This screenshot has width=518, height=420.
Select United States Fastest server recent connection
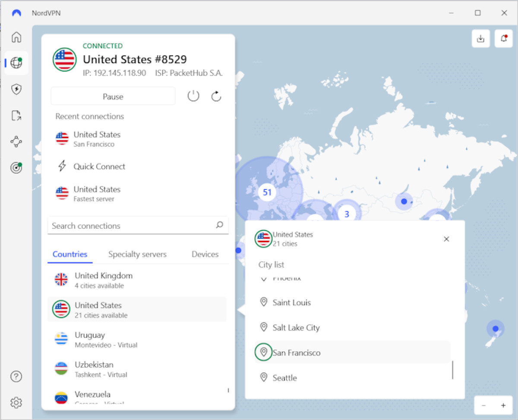tap(138, 193)
